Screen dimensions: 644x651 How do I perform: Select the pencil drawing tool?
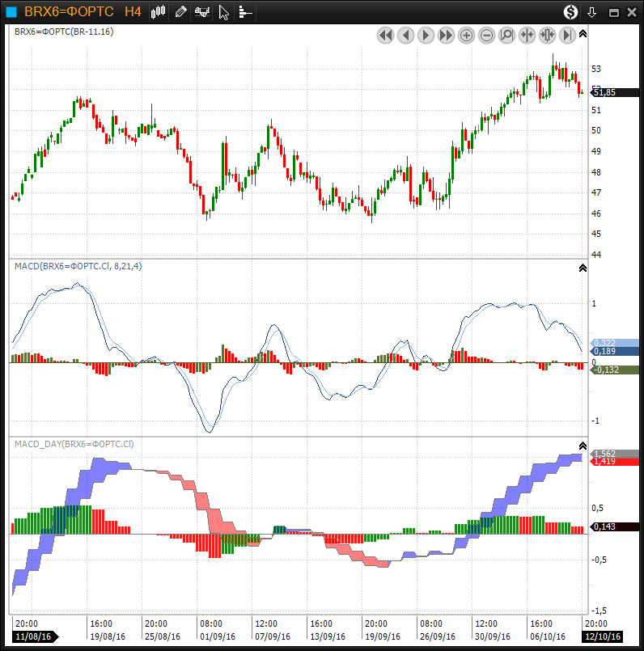180,11
